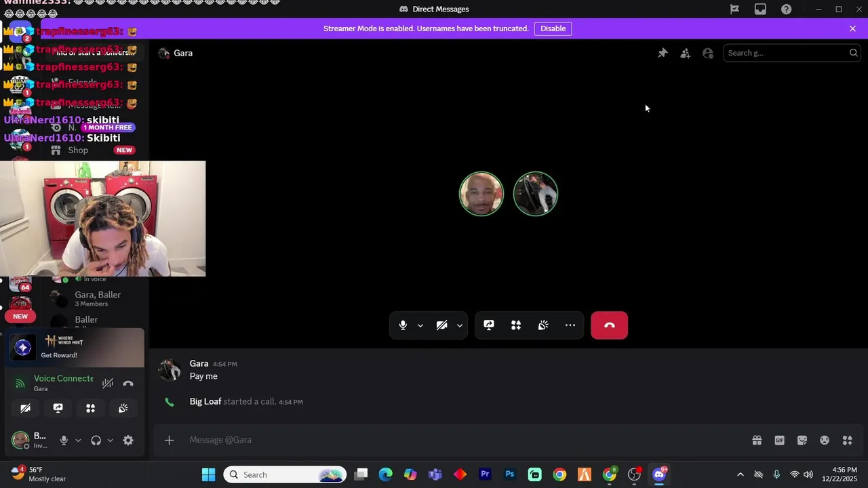The image size is (868, 488).
Task: Open call microphone input options arrow
Action: click(x=420, y=325)
